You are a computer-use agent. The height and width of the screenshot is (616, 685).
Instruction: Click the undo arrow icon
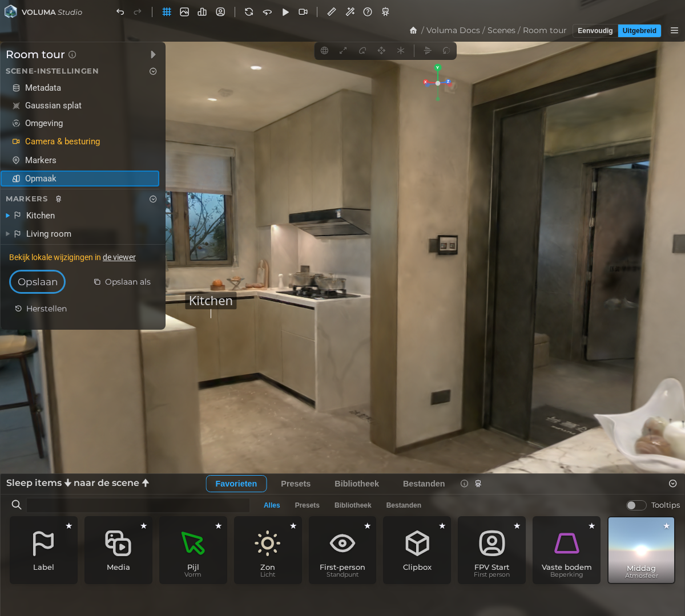click(x=120, y=12)
